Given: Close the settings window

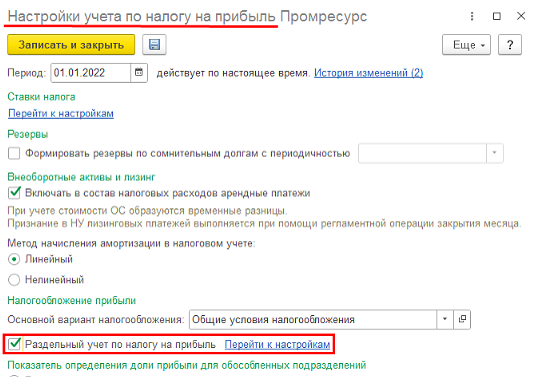Looking at the screenshot, I should (x=521, y=16).
